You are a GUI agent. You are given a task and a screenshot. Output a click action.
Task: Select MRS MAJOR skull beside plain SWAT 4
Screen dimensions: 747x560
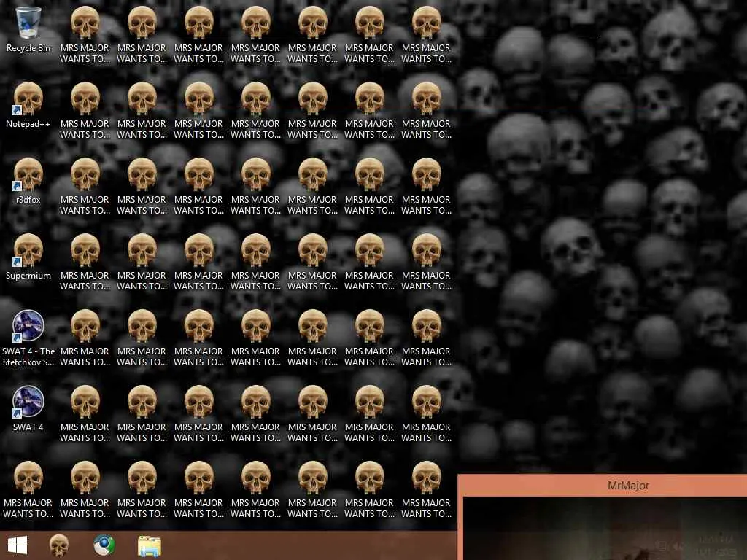85,413
